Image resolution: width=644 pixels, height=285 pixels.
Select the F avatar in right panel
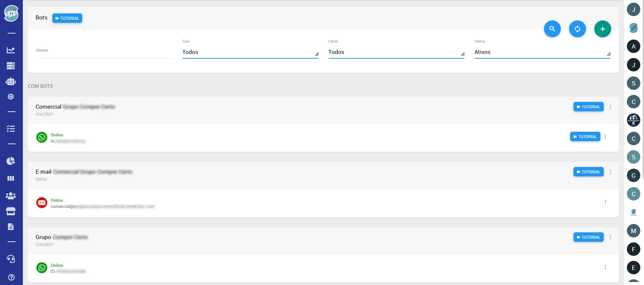(633, 249)
